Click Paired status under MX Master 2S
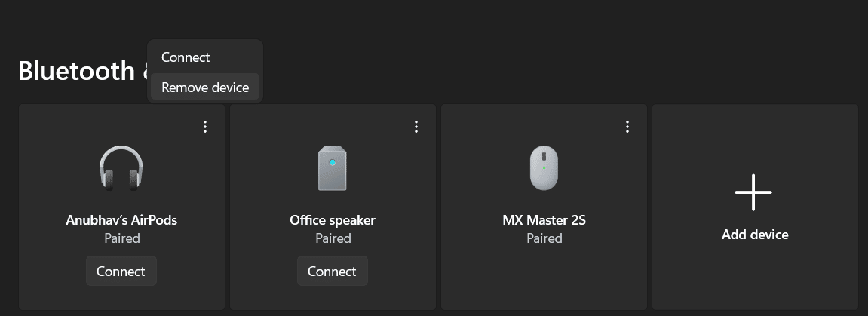This screenshot has width=868, height=316. pos(544,238)
